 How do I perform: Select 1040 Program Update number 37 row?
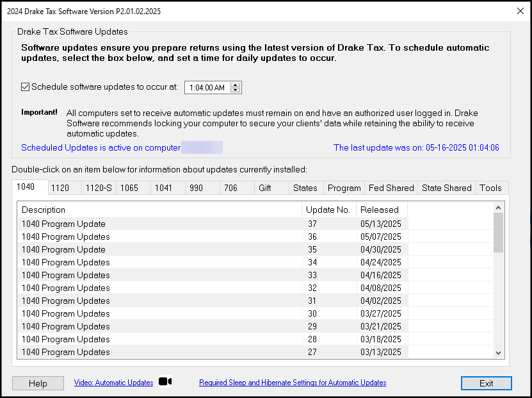coord(255,224)
